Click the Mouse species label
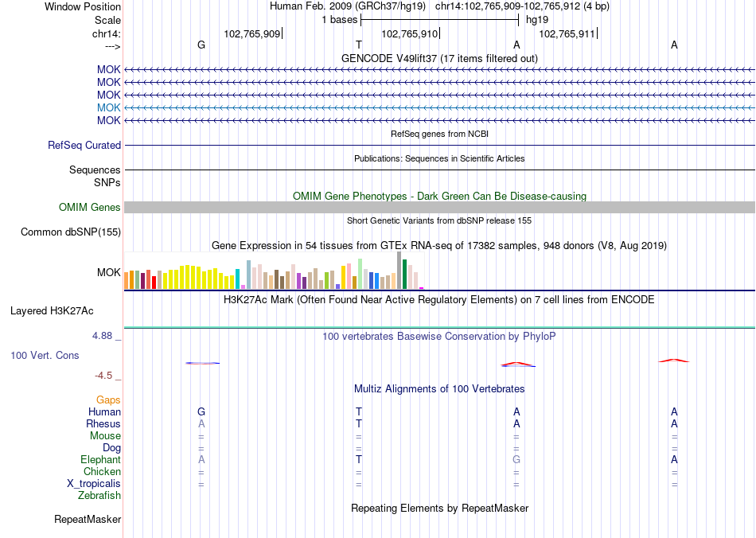The width and height of the screenshot is (756, 538). click(x=105, y=436)
